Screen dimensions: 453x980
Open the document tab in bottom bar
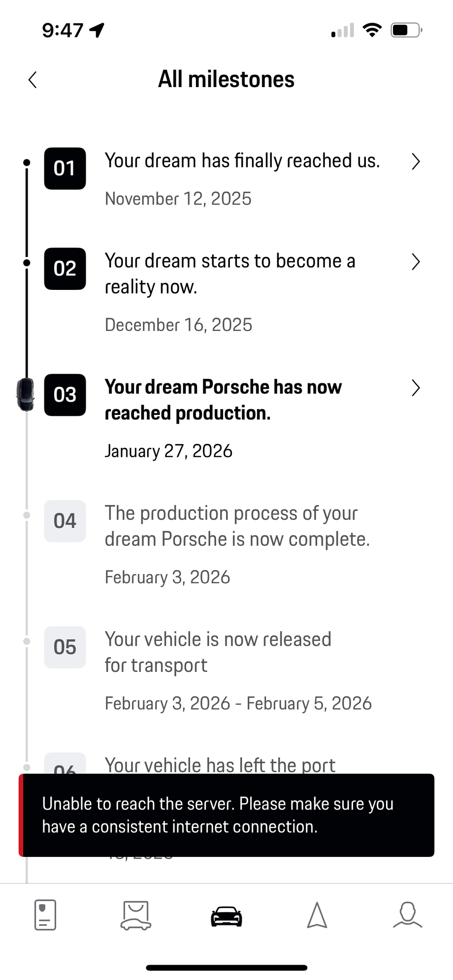[x=45, y=915]
